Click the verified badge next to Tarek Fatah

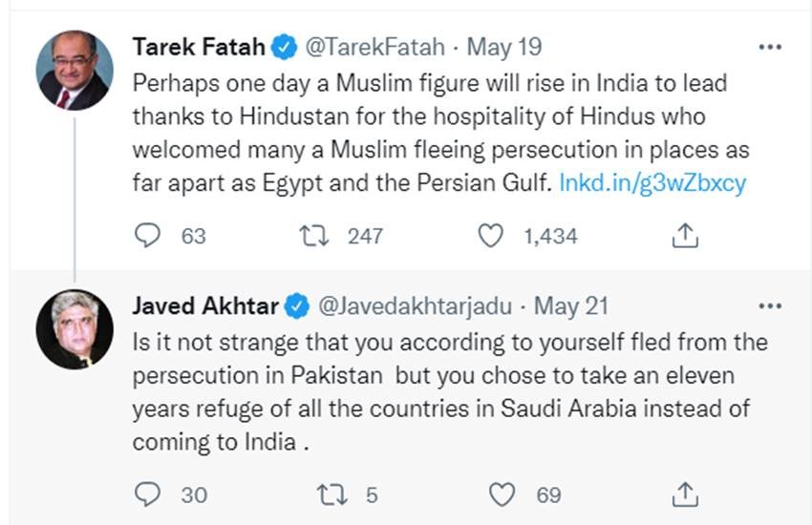285,47
